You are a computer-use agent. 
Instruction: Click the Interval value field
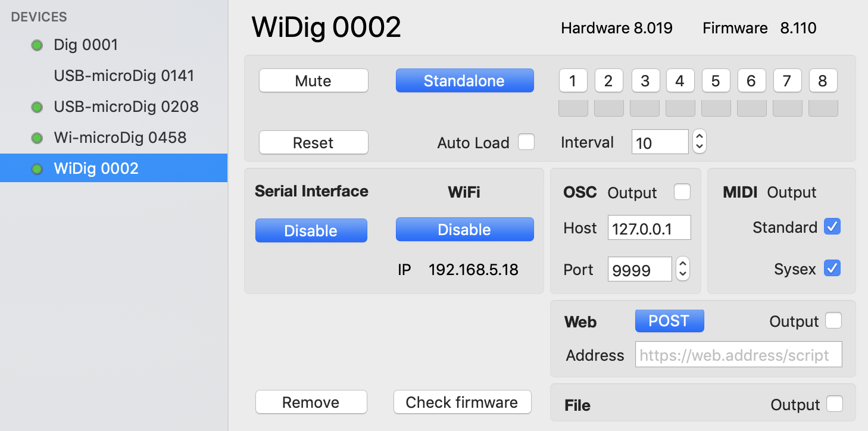click(660, 142)
